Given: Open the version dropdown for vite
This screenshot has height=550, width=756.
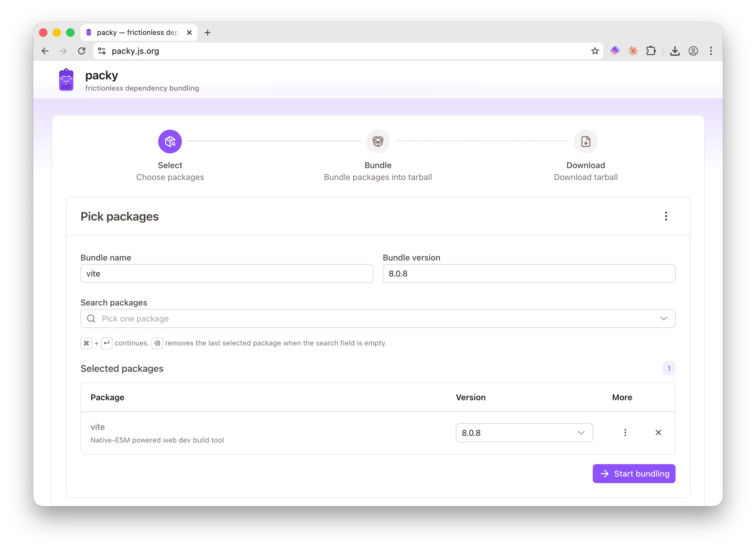Looking at the screenshot, I should click(x=581, y=432).
